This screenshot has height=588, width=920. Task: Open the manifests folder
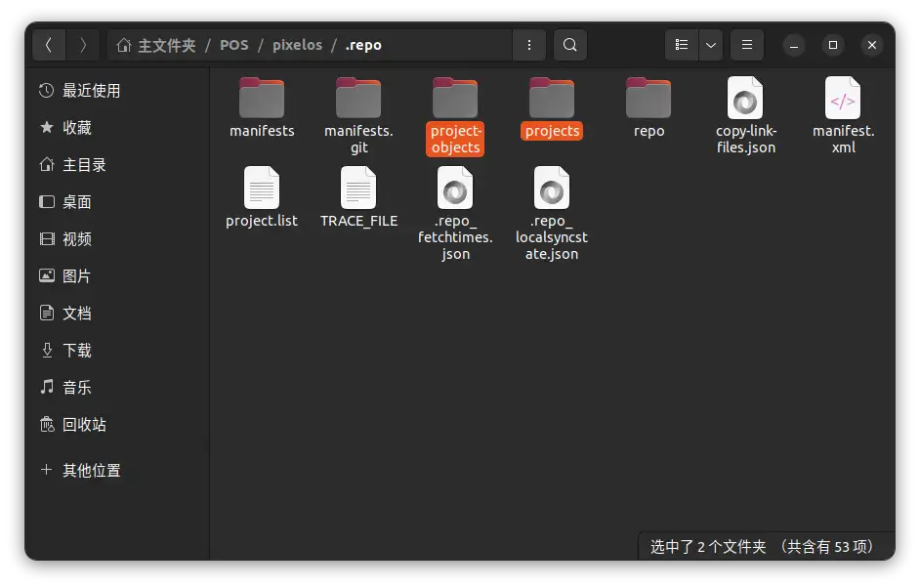pos(262,99)
